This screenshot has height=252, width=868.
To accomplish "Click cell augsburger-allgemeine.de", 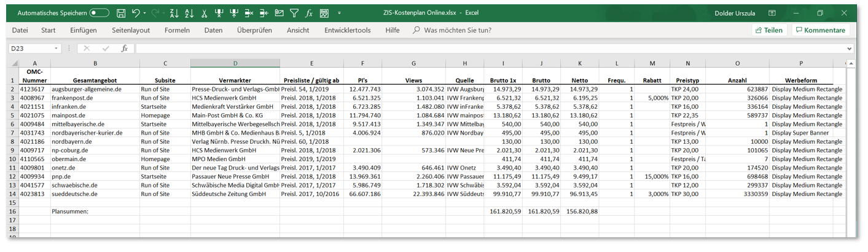I will pos(95,89).
